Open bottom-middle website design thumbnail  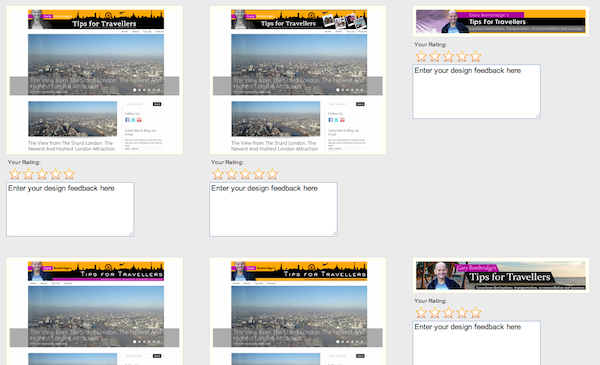[298, 311]
